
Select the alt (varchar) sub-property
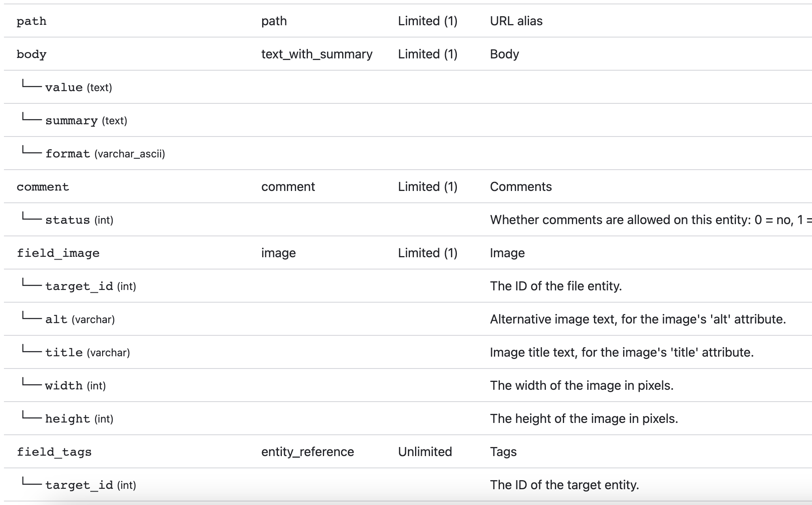click(80, 320)
